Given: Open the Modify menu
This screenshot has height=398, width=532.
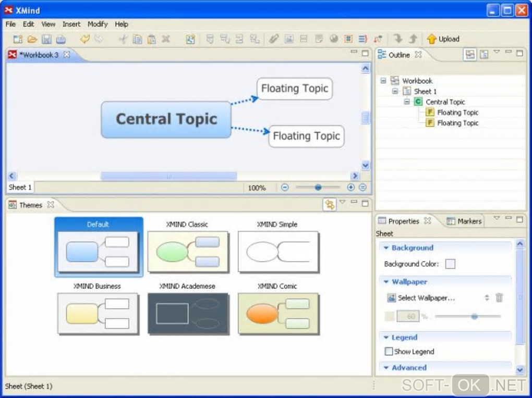Looking at the screenshot, I should pyautogui.click(x=98, y=24).
